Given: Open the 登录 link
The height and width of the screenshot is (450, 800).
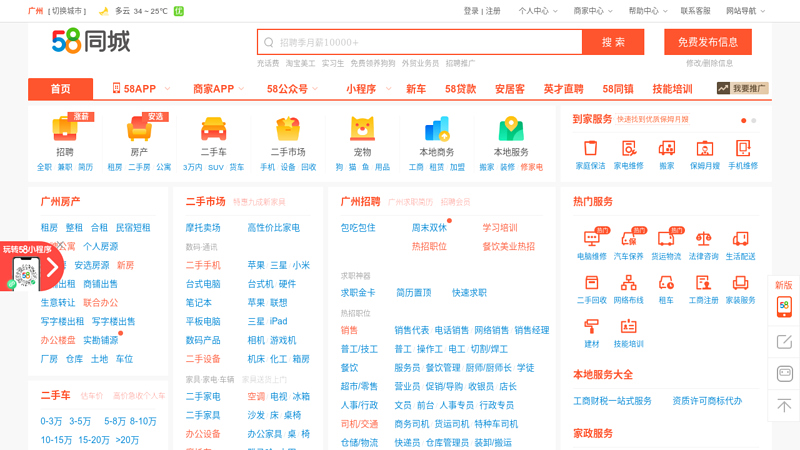Looking at the screenshot, I should 471,11.
